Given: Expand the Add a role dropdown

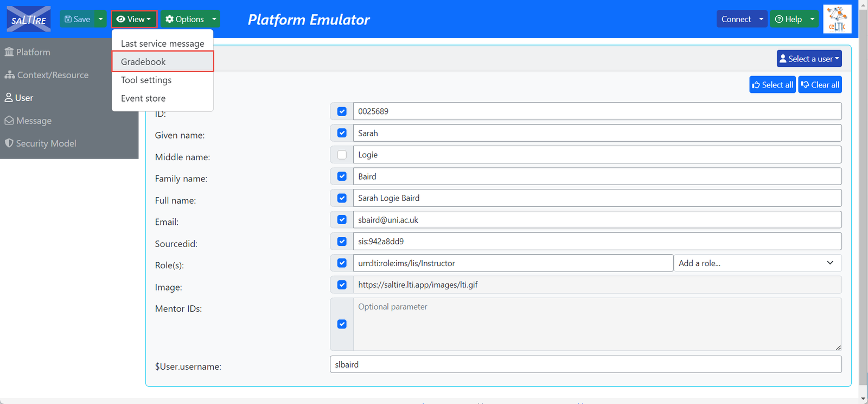Looking at the screenshot, I should point(757,263).
